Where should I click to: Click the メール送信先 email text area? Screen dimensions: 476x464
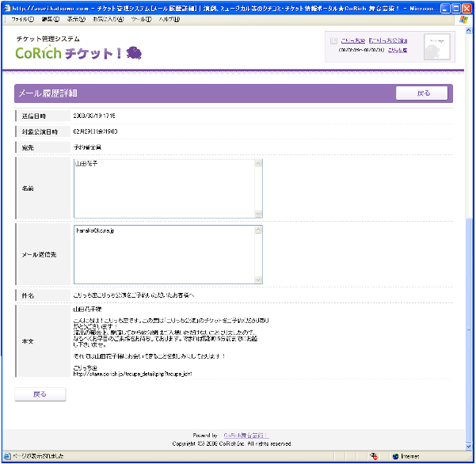coord(162,255)
